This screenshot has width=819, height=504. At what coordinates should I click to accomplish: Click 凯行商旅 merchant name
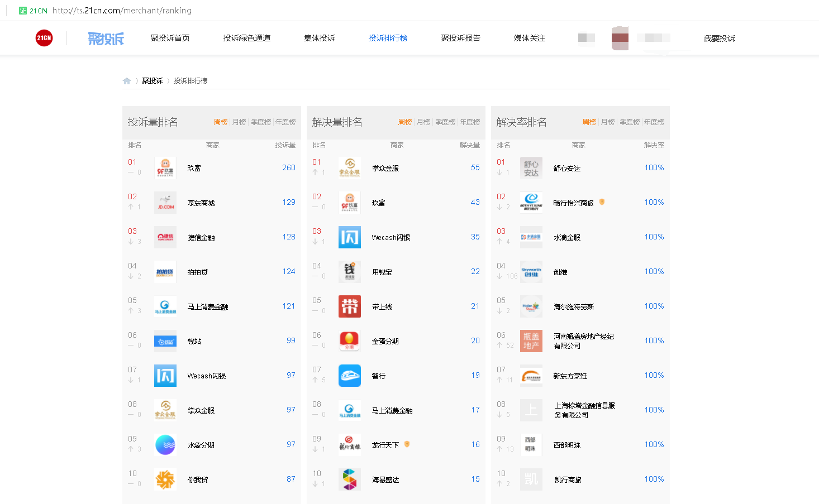click(568, 480)
